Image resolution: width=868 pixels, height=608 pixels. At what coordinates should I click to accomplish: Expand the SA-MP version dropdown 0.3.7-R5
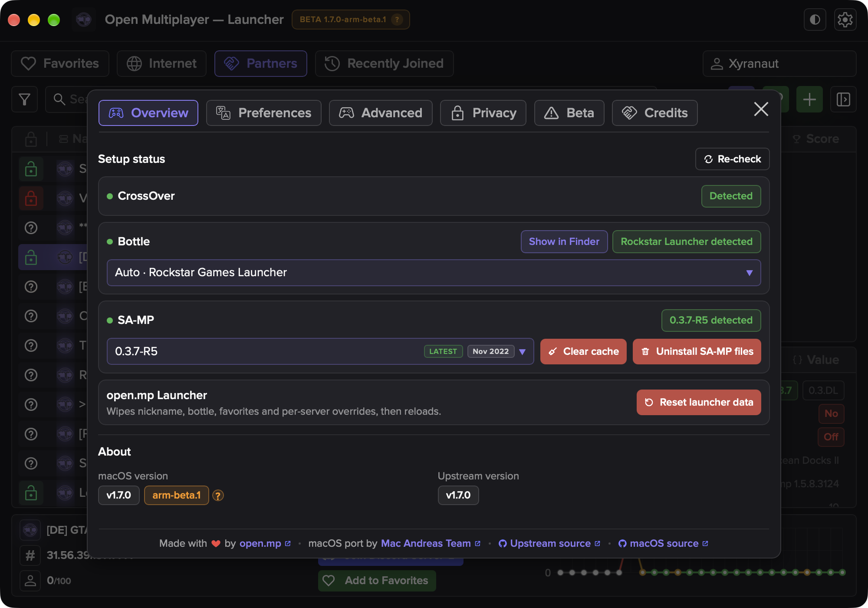pos(320,351)
